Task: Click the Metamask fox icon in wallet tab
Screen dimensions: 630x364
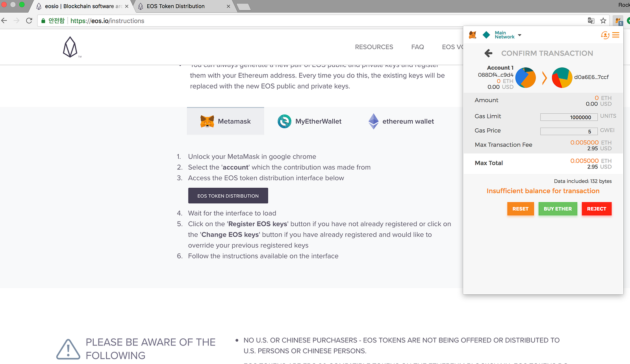Action: (x=207, y=121)
